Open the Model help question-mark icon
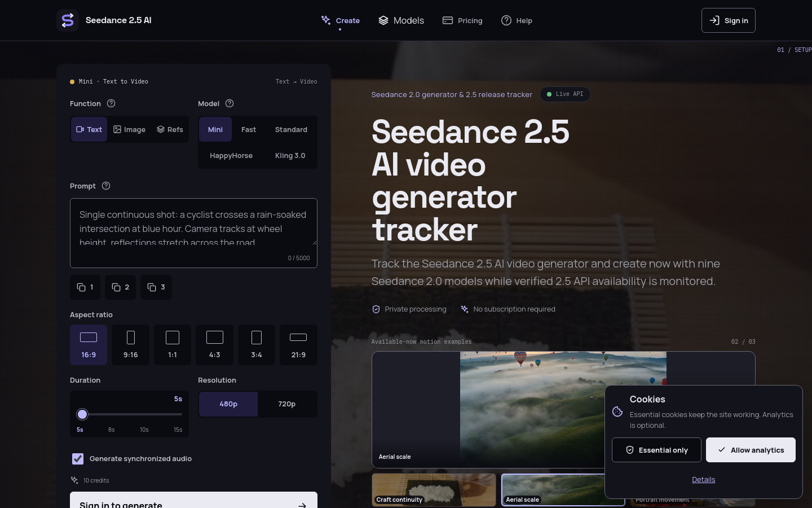The height and width of the screenshot is (508, 812). pyautogui.click(x=230, y=103)
